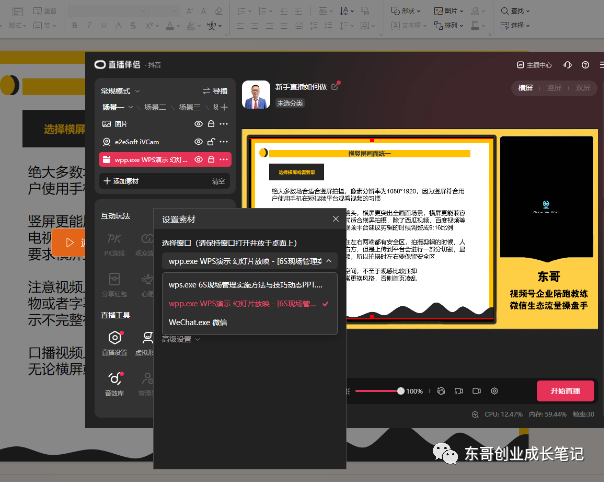604x482 pixels.
Task: Toggle Bold in WPS ribbon
Action: tap(75, 25)
